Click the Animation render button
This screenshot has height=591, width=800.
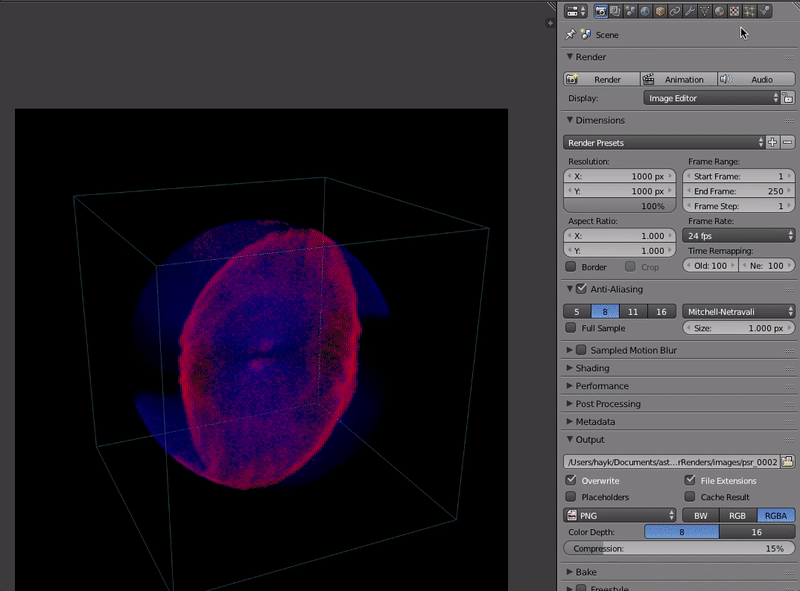679,79
